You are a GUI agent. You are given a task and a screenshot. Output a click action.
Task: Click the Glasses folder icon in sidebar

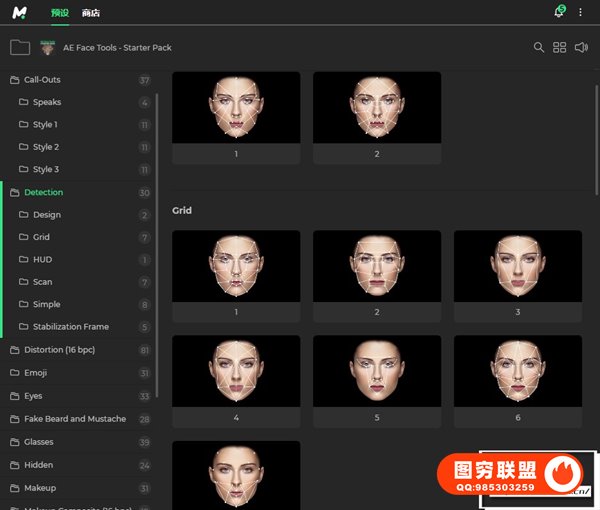point(14,442)
